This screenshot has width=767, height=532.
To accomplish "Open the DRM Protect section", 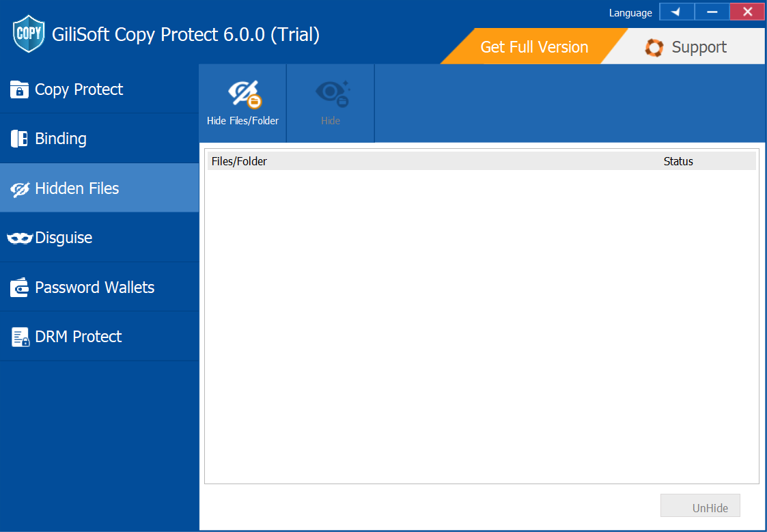I will 99,336.
